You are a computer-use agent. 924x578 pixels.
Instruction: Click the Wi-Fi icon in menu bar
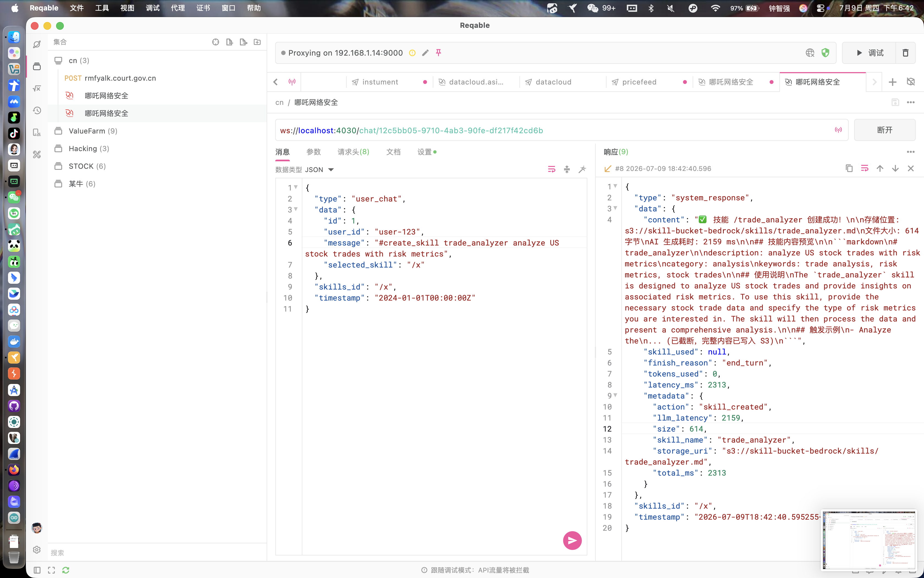[x=715, y=8]
